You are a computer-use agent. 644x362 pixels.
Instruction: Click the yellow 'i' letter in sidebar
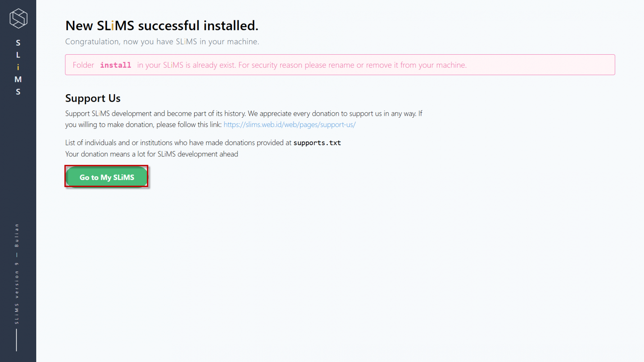coord(18,67)
